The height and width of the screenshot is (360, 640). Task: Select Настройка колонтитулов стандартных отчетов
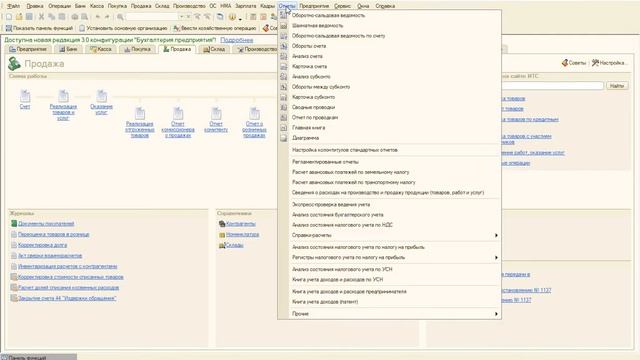coord(344,150)
